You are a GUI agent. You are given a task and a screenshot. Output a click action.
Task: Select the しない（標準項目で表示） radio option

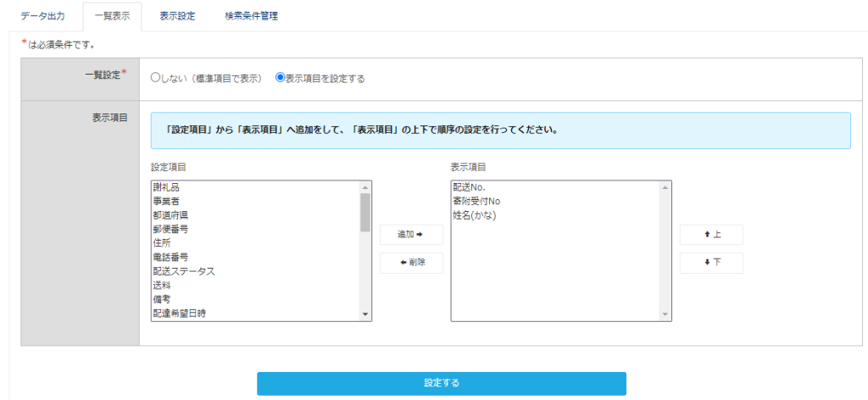pyautogui.click(x=155, y=78)
